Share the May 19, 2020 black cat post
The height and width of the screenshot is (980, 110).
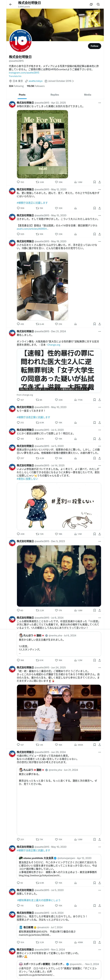(99, 324)
